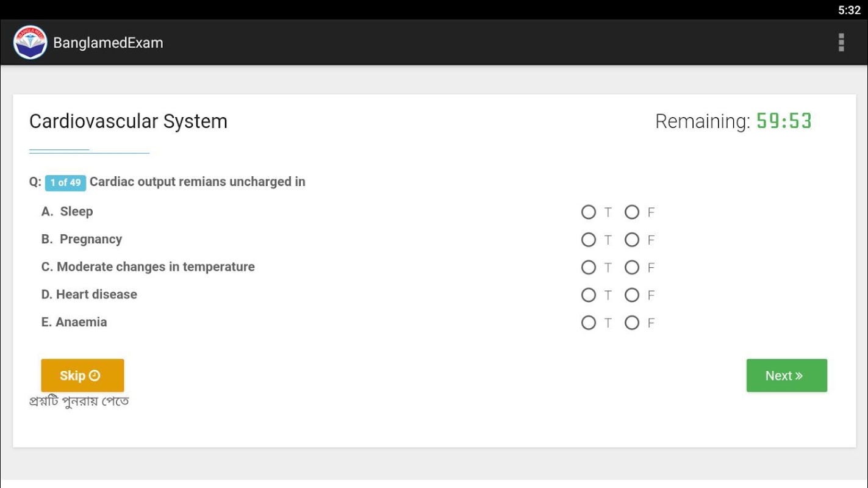Image resolution: width=868 pixels, height=488 pixels.
Task: Choose False for Moderate changes in temperature
Action: [632, 267]
